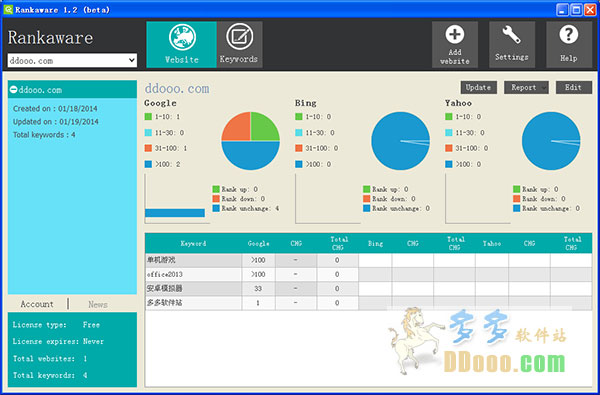Click the Keyword column header

click(x=193, y=243)
